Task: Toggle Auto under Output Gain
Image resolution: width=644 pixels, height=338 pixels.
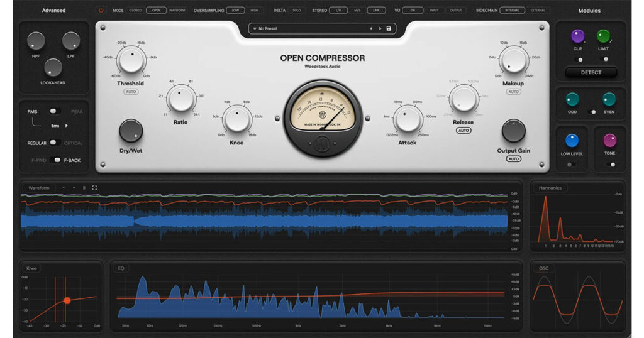Action: [x=513, y=159]
